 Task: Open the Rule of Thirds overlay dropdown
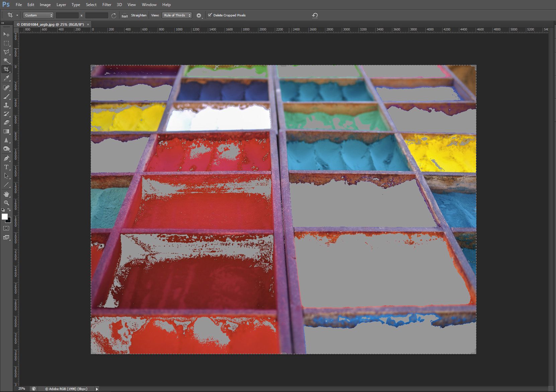(x=177, y=15)
